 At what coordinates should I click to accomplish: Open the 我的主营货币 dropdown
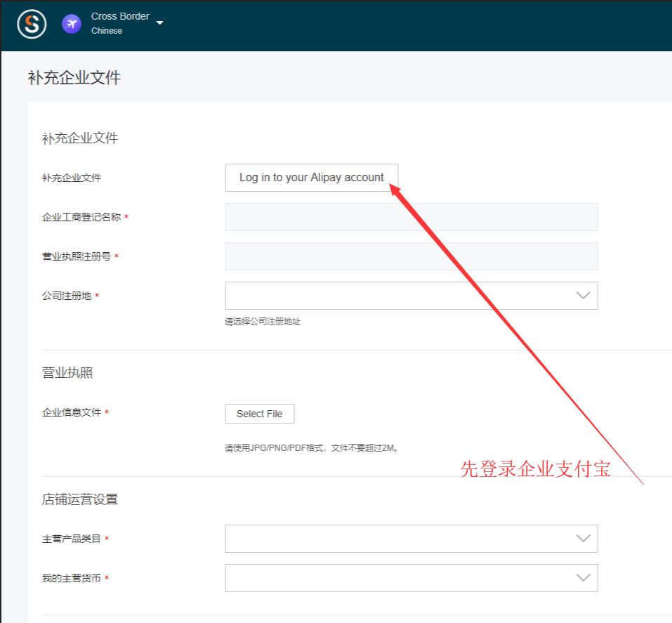click(x=411, y=578)
